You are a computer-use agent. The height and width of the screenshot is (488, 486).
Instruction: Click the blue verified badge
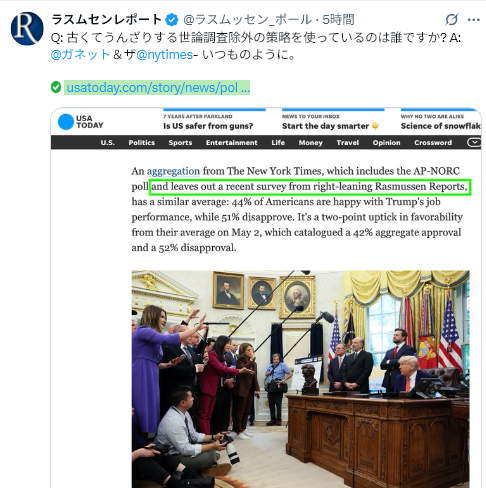[172, 20]
